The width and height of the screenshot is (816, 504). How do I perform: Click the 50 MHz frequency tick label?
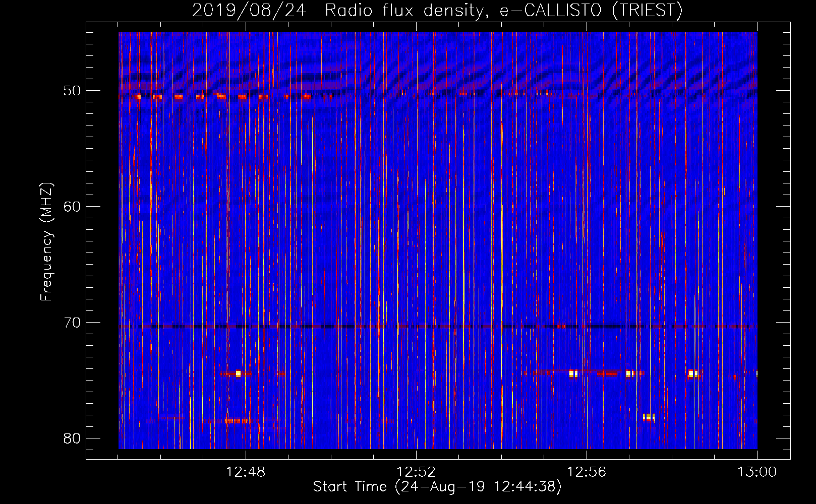pos(72,91)
